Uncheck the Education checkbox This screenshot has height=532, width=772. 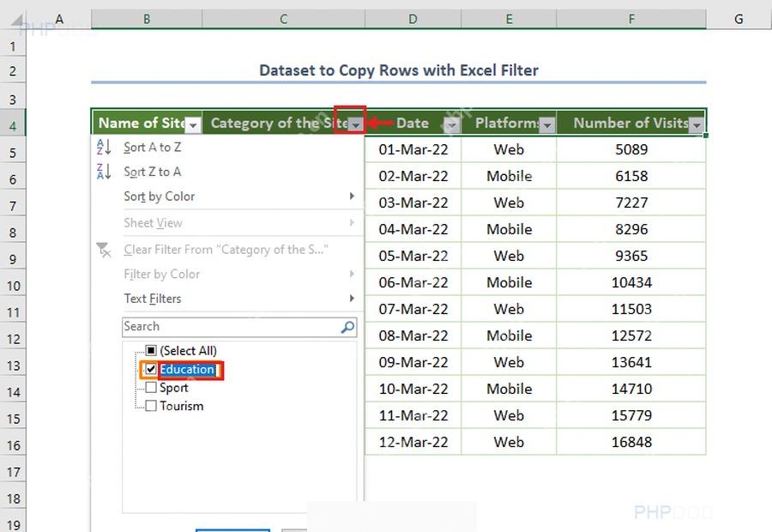point(151,369)
